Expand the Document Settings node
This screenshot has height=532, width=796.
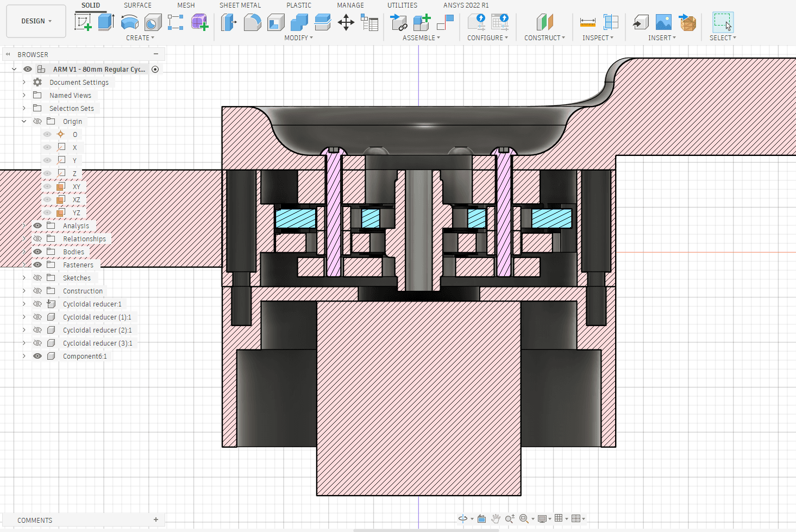coord(24,82)
